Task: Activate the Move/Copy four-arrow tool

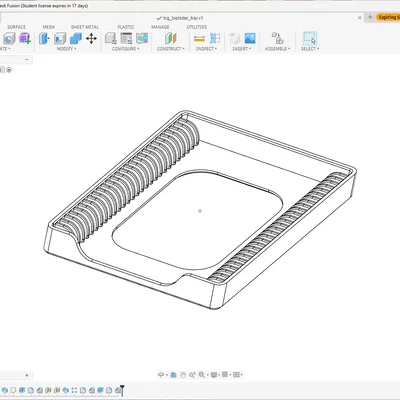Action: pos(91,39)
